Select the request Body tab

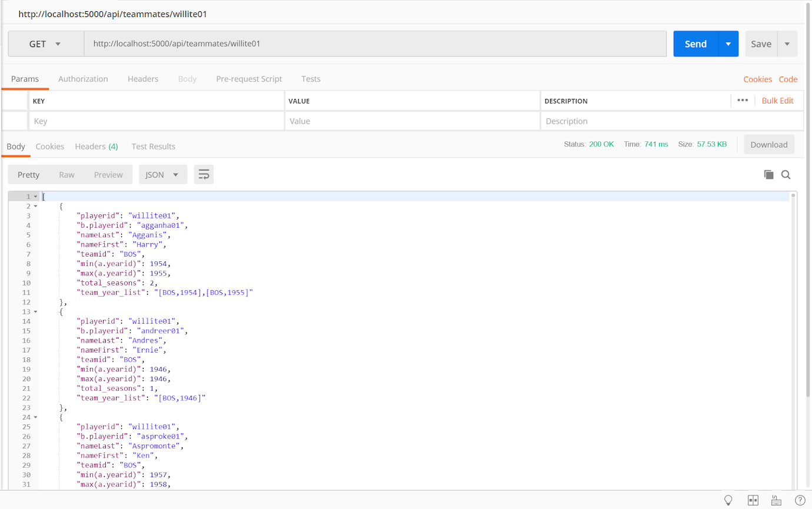point(187,79)
